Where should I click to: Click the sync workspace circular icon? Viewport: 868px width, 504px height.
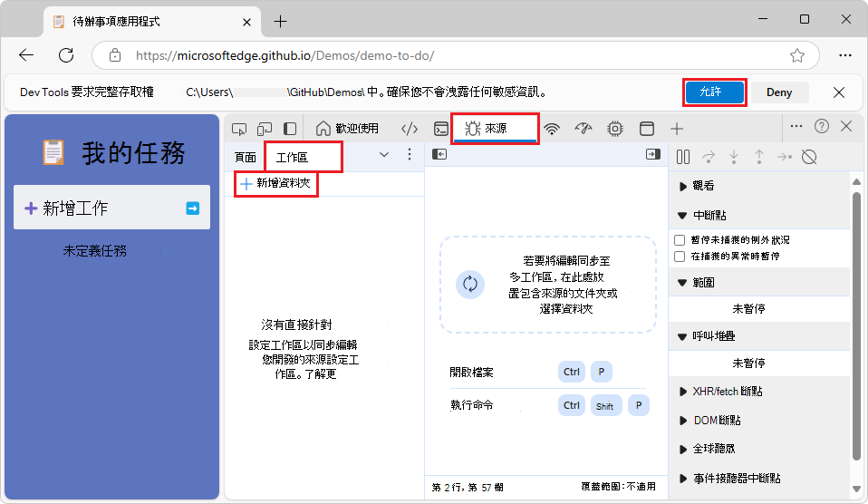click(470, 284)
